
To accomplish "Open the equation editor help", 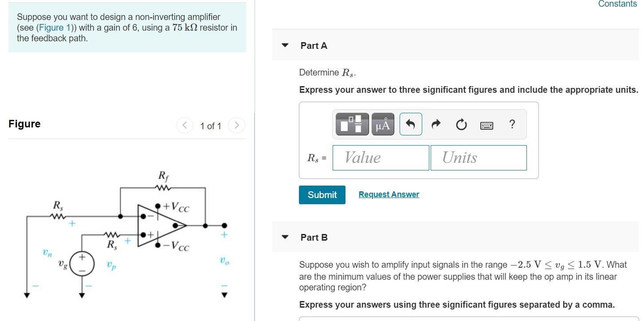I will (x=512, y=124).
